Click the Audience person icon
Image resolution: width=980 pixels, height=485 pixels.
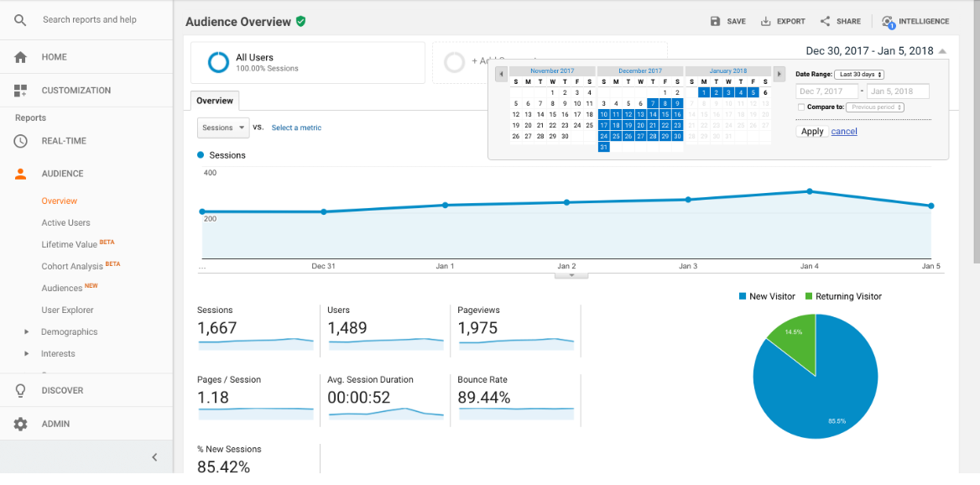tap(18, 174)
